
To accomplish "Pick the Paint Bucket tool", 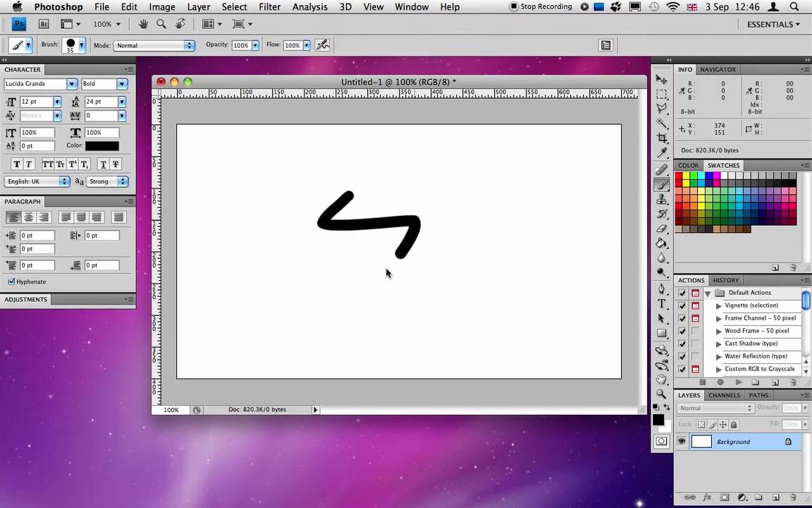I will [661, 243].
